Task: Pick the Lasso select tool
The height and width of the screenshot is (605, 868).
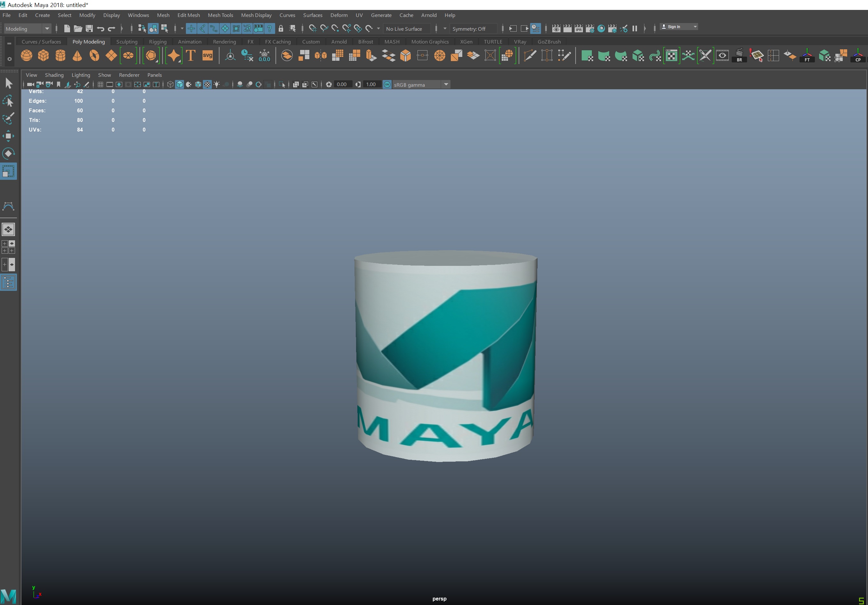Action: pos(8,101)
